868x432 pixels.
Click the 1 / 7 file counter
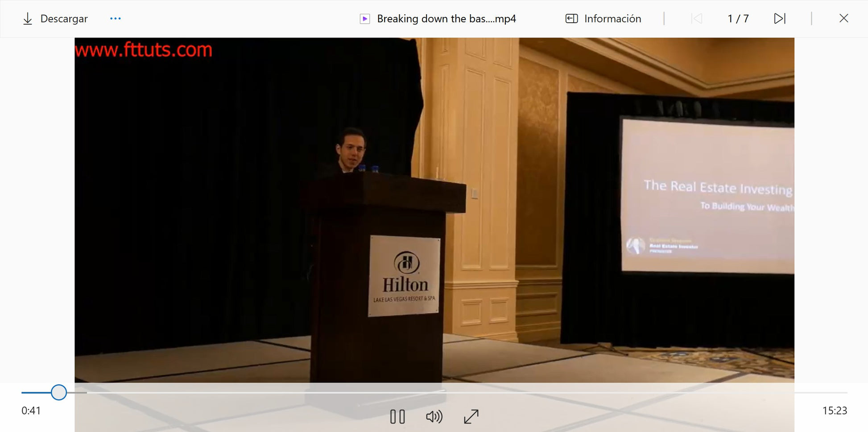tap(738, 18)
